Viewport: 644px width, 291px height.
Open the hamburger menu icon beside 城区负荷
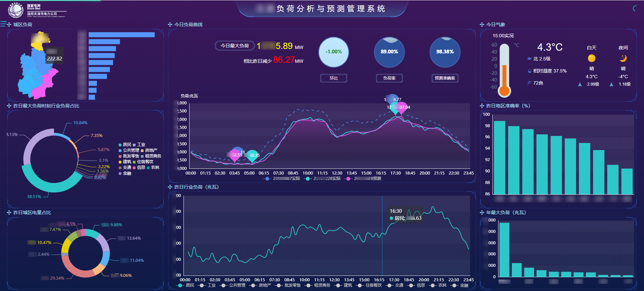click(3, 24)
